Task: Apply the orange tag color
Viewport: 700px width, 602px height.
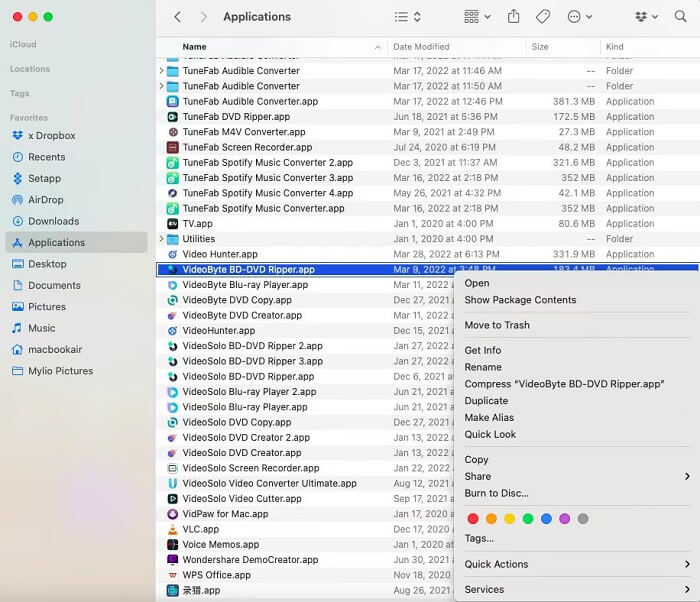Action: pos(491,518)
